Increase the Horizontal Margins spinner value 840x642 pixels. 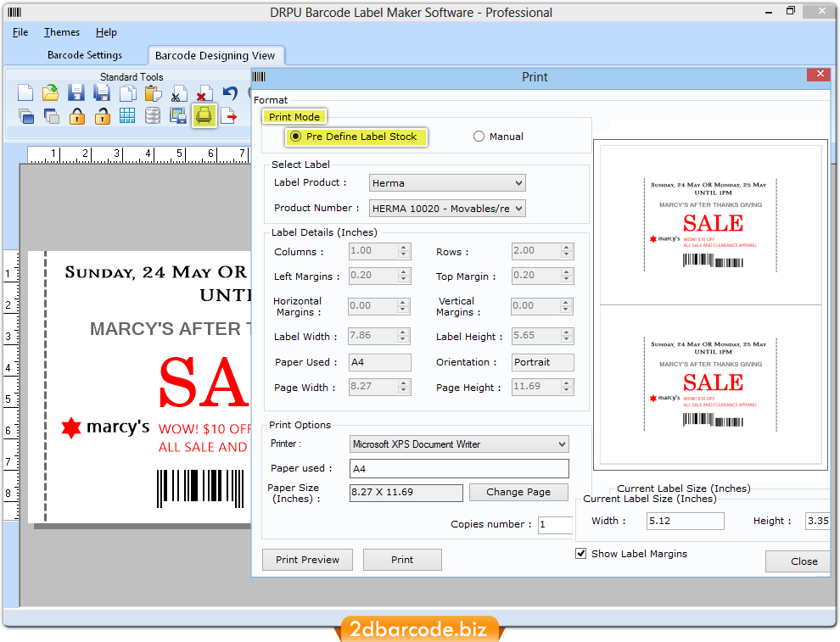[x=403, y=303]
